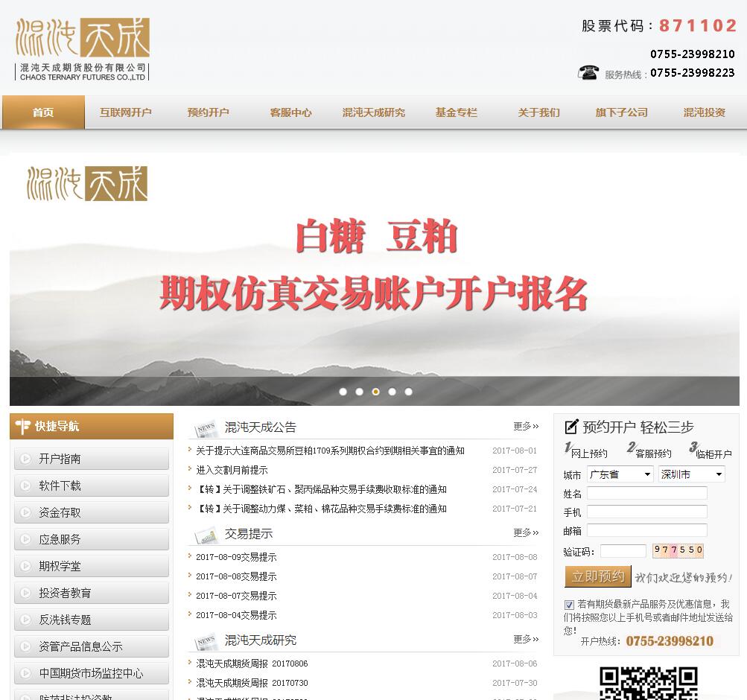This screenshot has height=700, width=747.
Task: Open 2017-08-08交易提示
Action: click(236, 576)
